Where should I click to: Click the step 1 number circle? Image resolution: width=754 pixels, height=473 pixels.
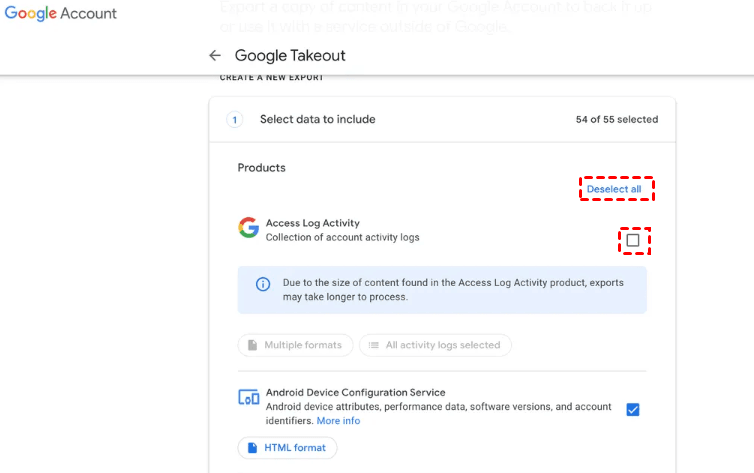coord(235,120)
